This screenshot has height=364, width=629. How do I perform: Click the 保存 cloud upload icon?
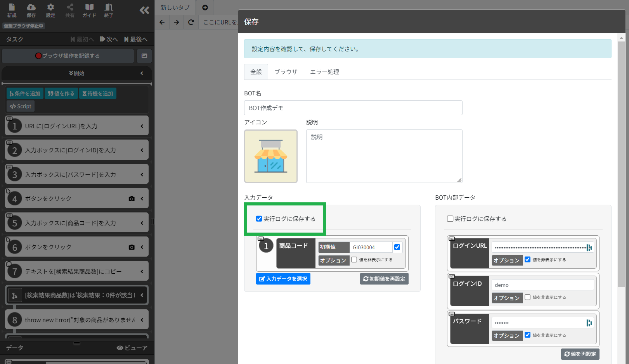point(31,10)
